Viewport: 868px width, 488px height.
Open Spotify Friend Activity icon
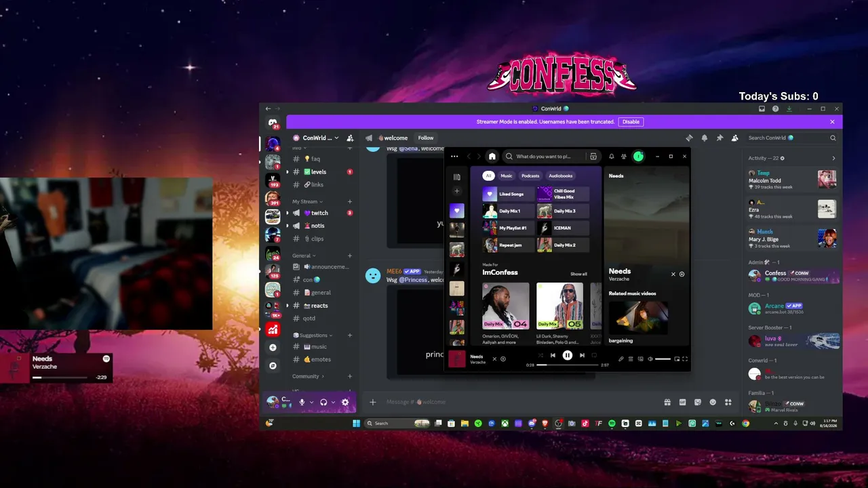[623, 157]
